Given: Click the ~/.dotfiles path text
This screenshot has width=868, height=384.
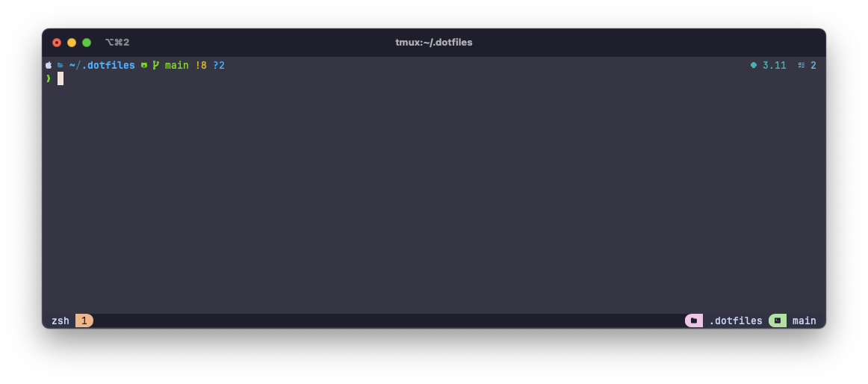Looking at the screenshot, I should [x=102, y=65].
